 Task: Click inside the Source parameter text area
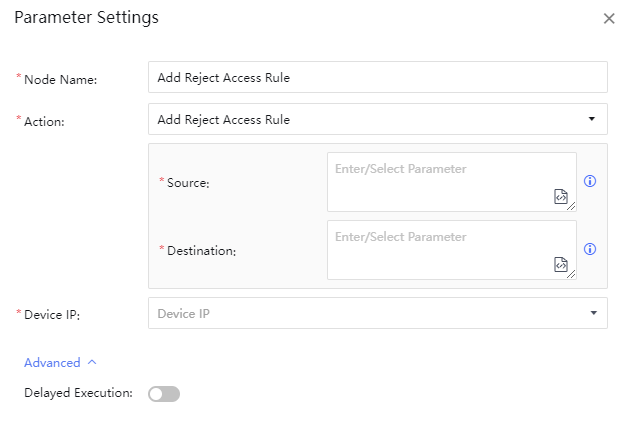click(x=440, y=182)
